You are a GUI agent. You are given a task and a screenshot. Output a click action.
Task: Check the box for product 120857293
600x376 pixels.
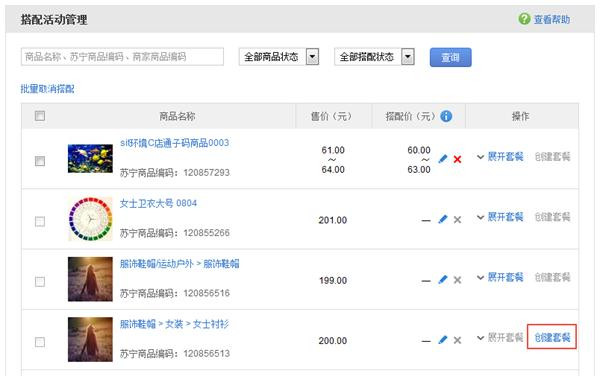tap(40, 161)
